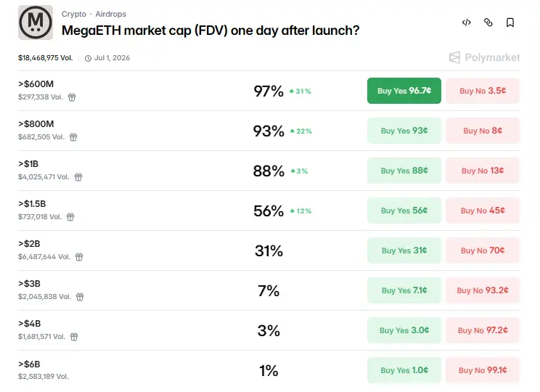Buy No at 93.2¢ for >$3B
The image size is (540, 392).
(483, 290)
